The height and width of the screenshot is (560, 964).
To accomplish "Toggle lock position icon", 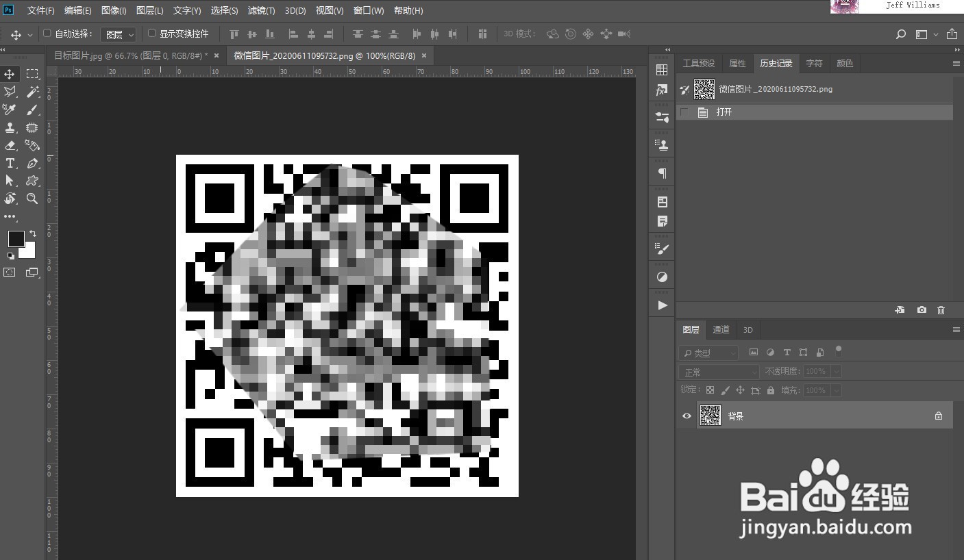I will click(740, 390).
